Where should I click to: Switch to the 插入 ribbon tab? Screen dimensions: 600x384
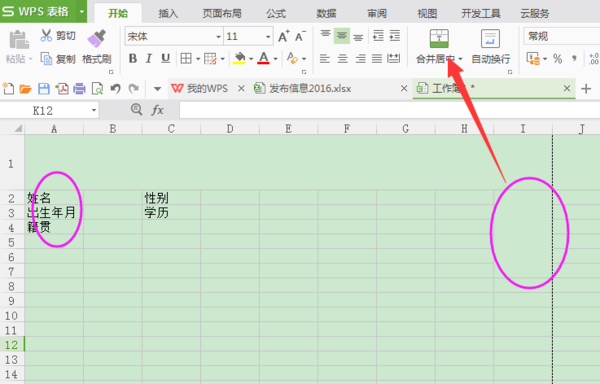click(x=168, y=13)
